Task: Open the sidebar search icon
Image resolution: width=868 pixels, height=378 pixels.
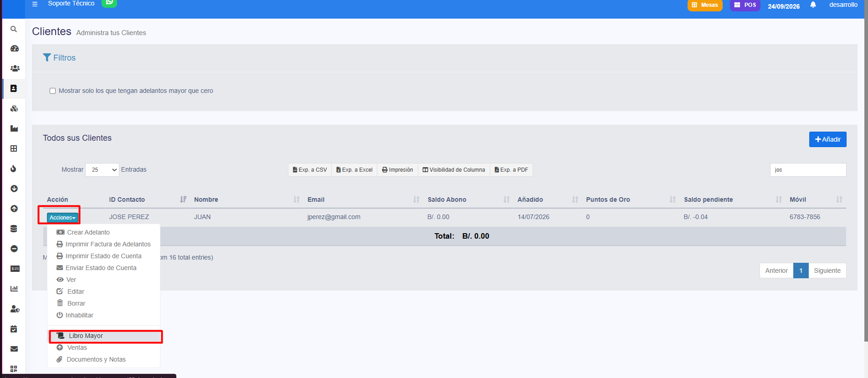Action: [14, 29]
